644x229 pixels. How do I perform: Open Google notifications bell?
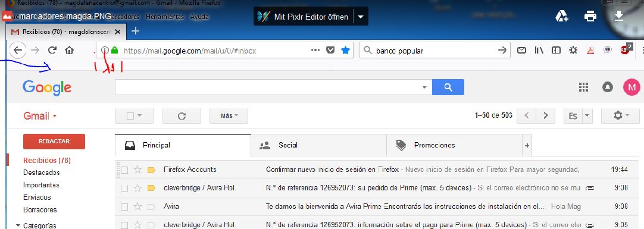[608, 87]
